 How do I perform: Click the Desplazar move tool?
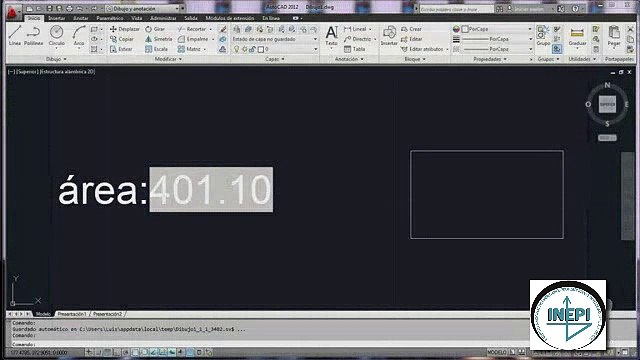(x=125, y=29)
